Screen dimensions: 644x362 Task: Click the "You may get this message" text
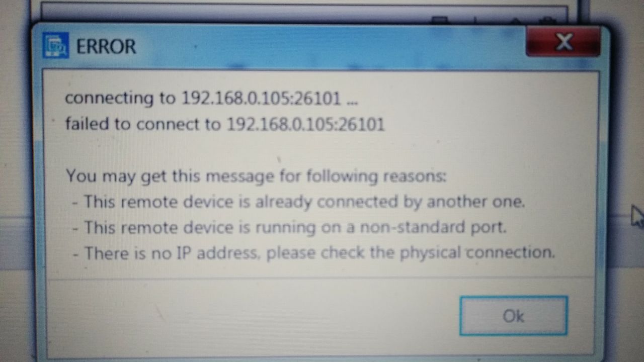pyautogui.click(x=256, y=176)
